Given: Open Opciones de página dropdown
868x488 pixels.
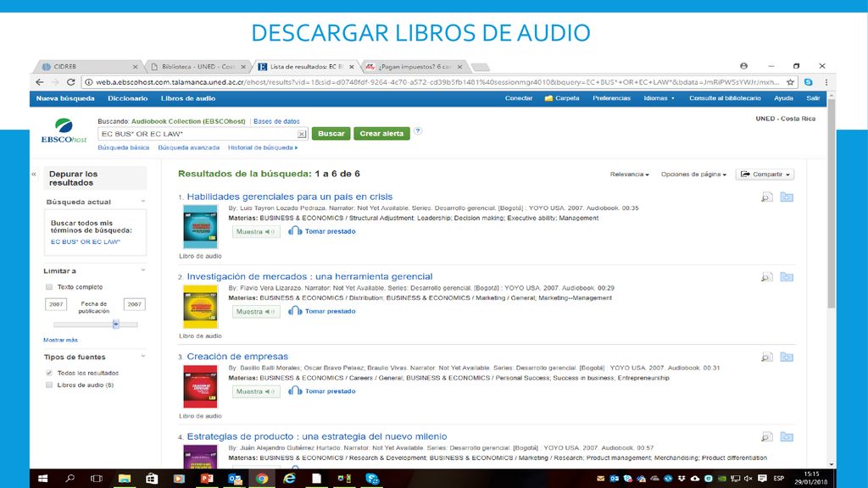Looking at the screenshot, I should 693,175.
